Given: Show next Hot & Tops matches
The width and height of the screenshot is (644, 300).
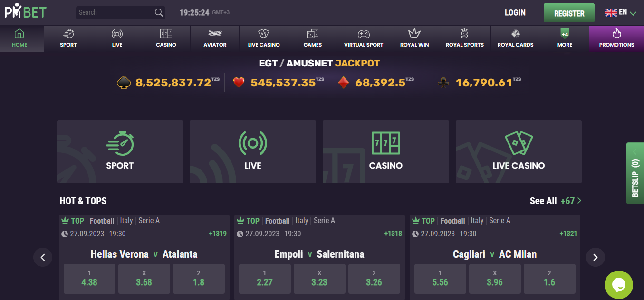Looking at the screenshot, I should (595, 257).
